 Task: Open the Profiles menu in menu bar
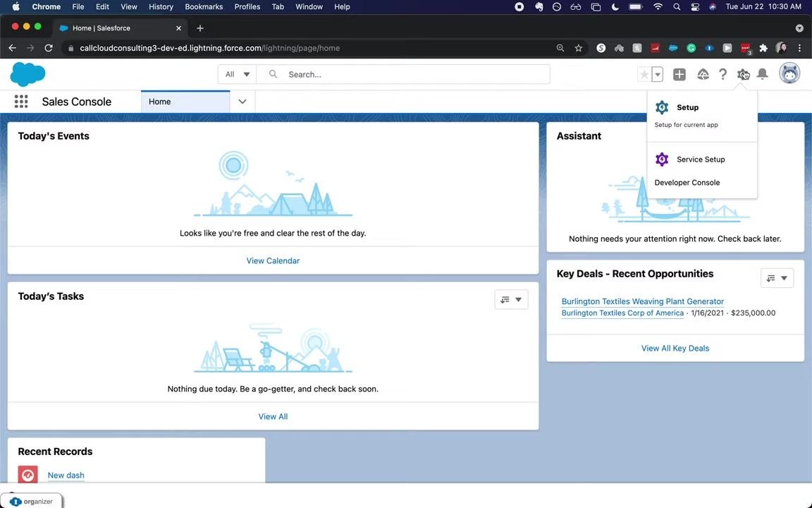pyautogui.click(x=247, y=7)
